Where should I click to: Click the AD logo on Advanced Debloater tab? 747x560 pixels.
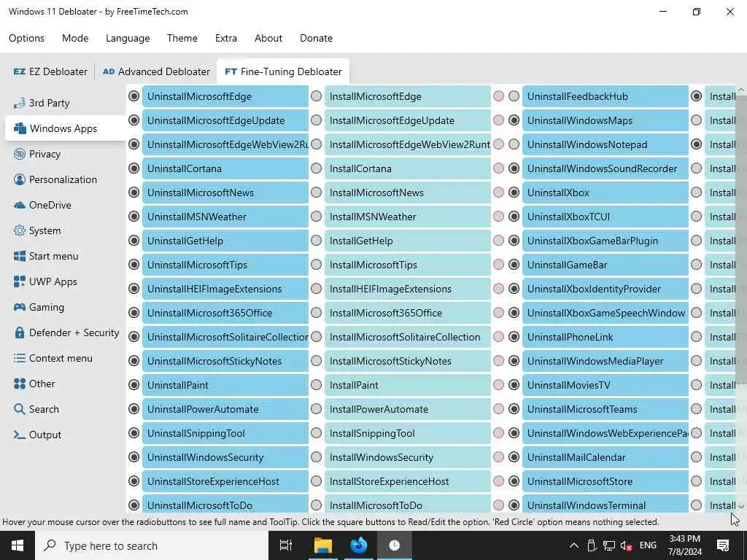tap(109, 71)
